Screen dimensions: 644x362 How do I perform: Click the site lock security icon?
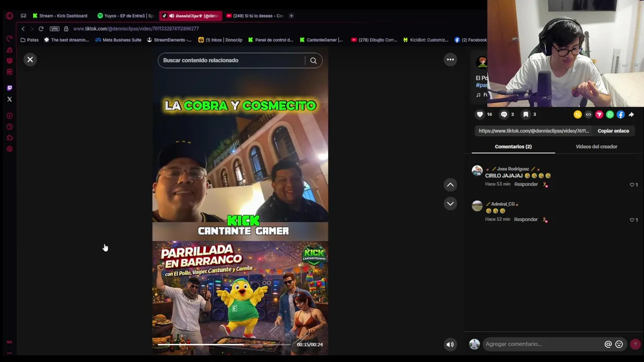pyautogui.click(x=66, y=29)
